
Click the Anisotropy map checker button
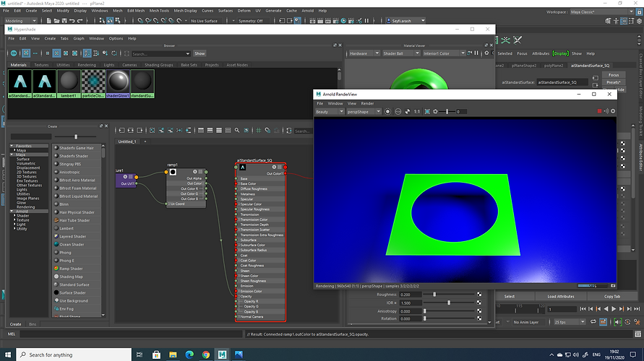tap(479, 311)
